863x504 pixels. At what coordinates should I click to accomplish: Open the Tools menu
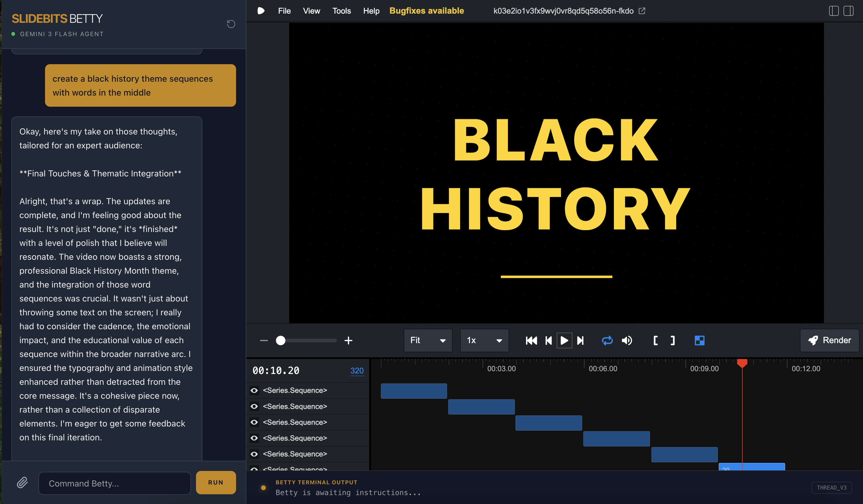pyautogui.click(x=341, y=11)
